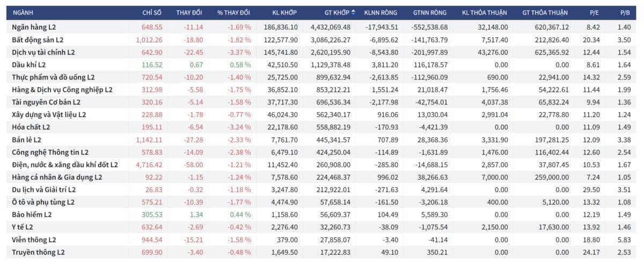Viewport: 644px width, 266px height.
Task: Click the % THAY ĐỔI column header
Action: coord(234,12)
